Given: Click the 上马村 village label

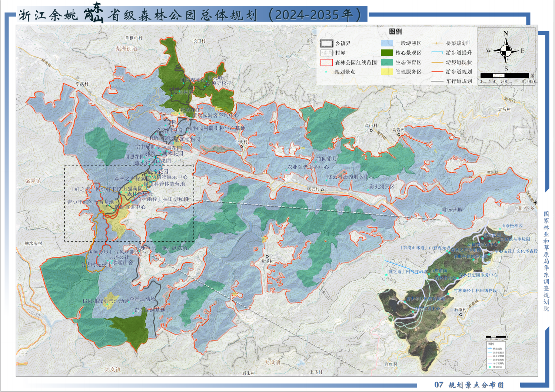Looking at the screenshot, I should (316, 372).
